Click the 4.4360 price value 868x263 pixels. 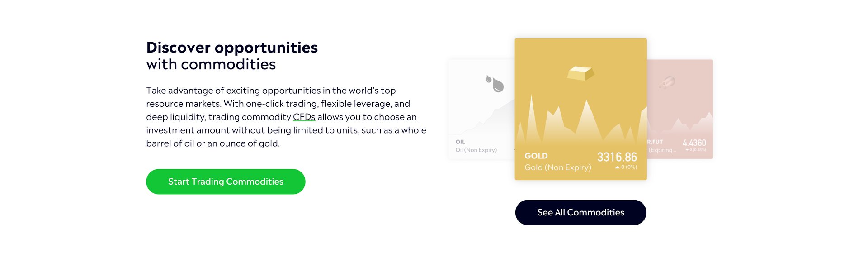coord(694,143)
